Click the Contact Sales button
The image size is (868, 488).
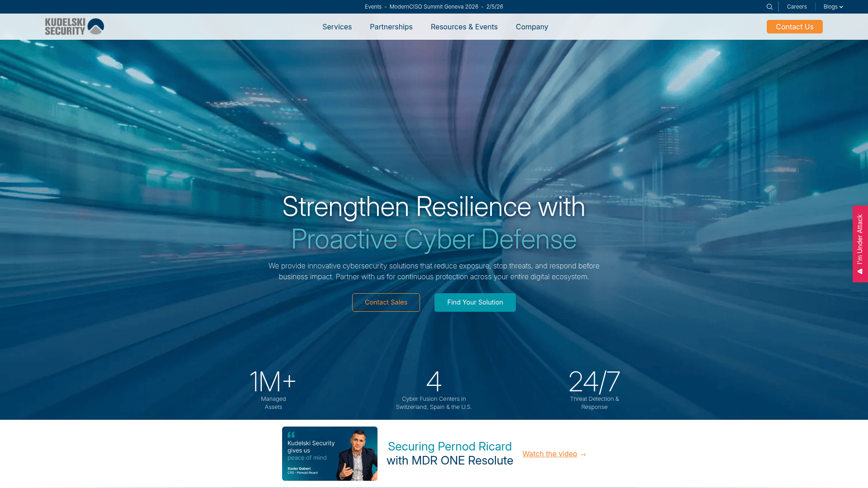[x=386, y=302]
